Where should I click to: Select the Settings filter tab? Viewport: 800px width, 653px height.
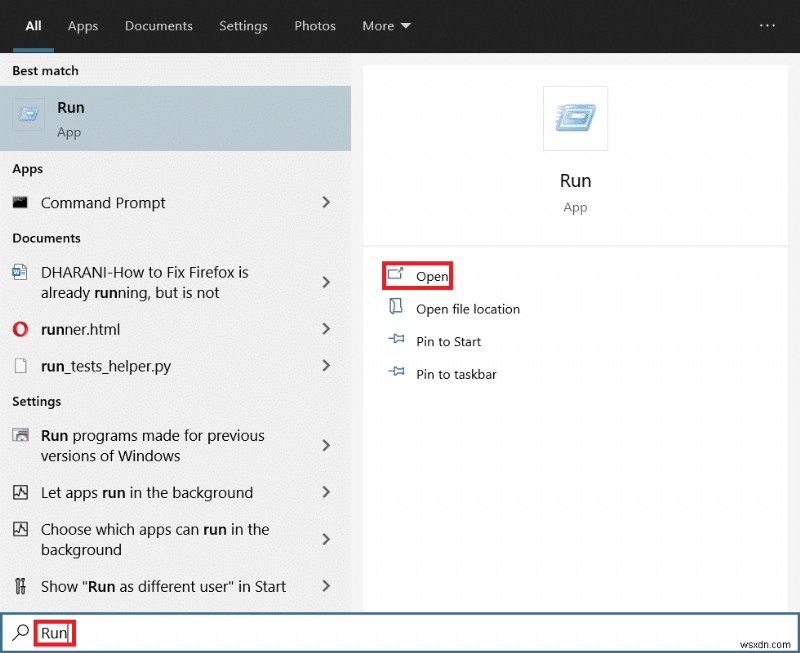point(243,26)
